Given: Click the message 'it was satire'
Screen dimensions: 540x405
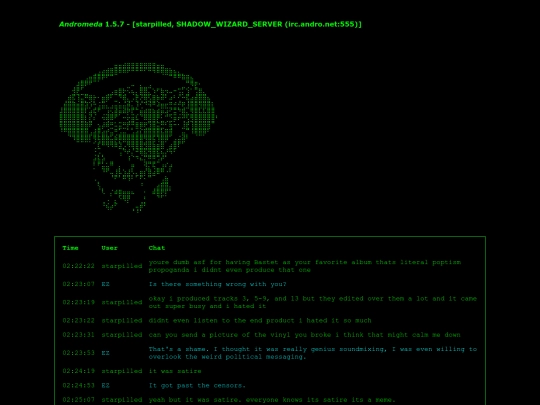Looking at the screenshot, I should [x=175, y=371].
